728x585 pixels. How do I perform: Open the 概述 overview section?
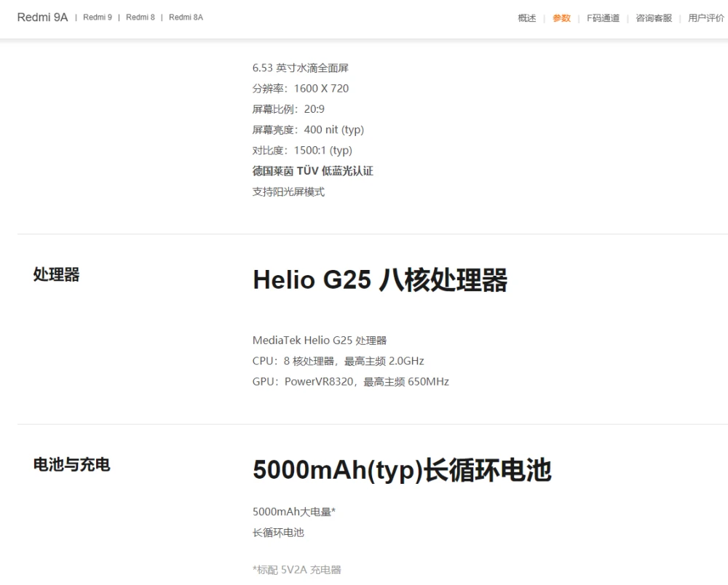526,18
